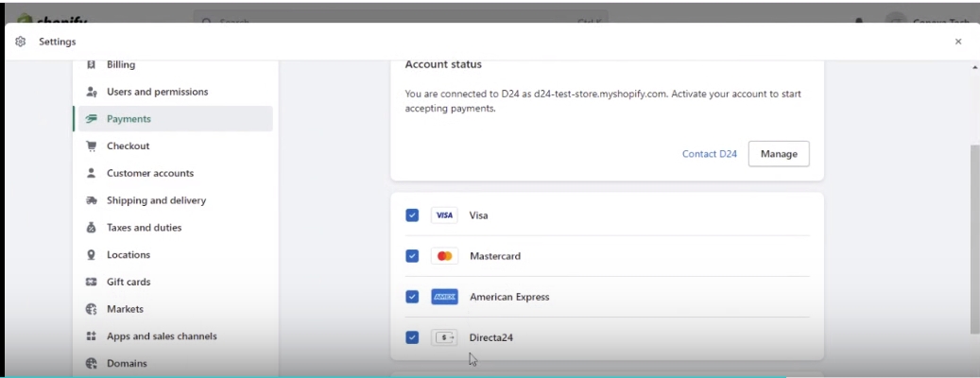980x378 pixels.
Task: Toggle the American Express checkbox
Action: pos(412,297)
